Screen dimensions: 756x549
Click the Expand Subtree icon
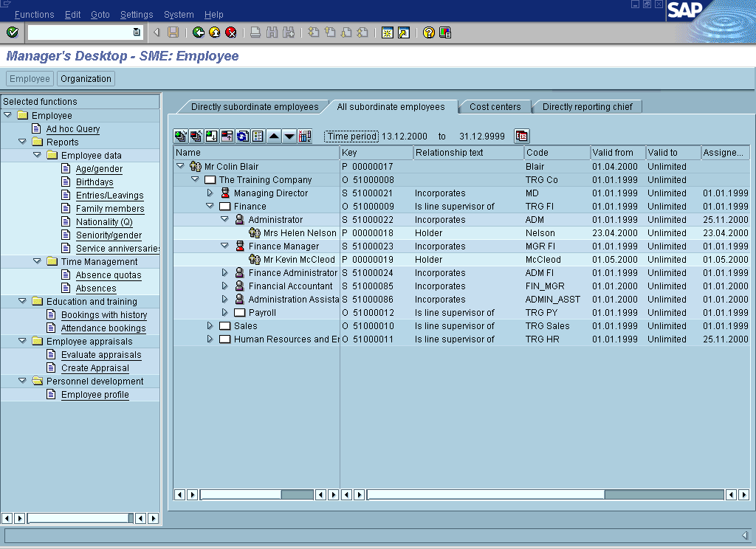(212, 137)
